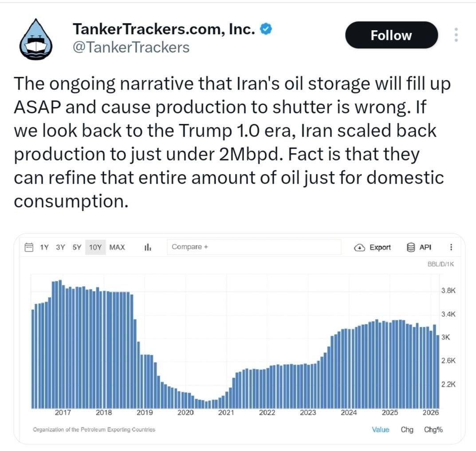Open the TankerTrackers profile avatar

[x=36, y=39]
